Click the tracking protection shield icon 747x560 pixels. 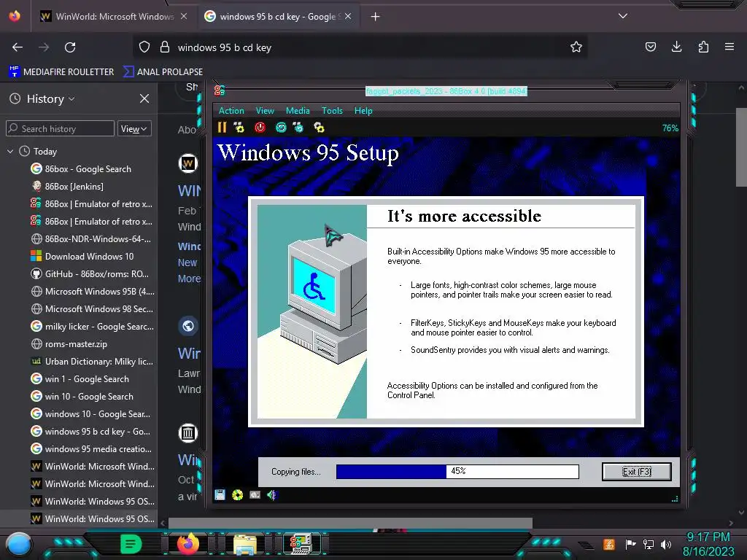tap(144, 47)
